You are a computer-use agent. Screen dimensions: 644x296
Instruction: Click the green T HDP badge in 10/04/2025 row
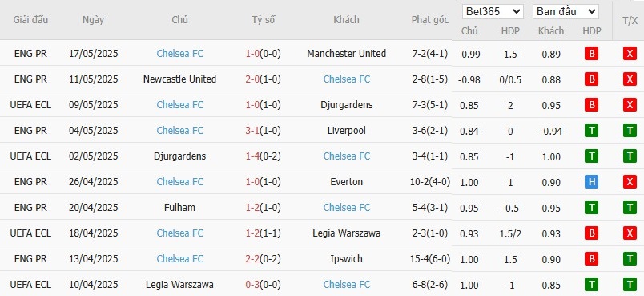coord(591,285)
